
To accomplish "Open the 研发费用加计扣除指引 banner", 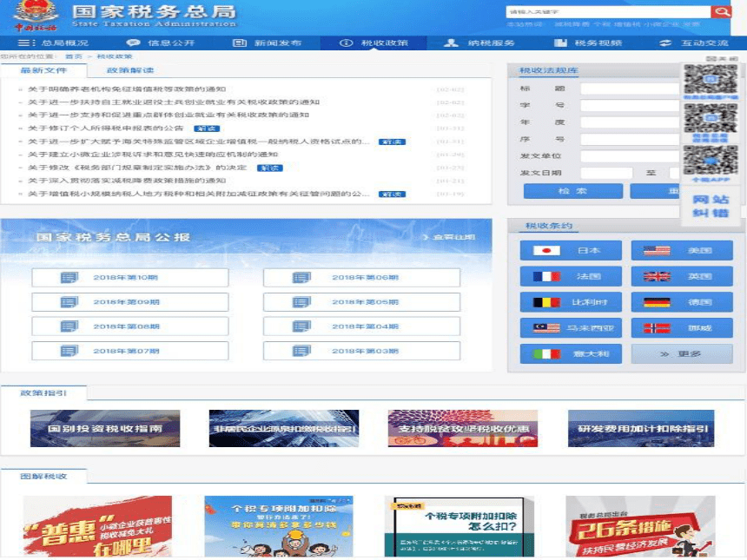I will click(x=641, y=429).
